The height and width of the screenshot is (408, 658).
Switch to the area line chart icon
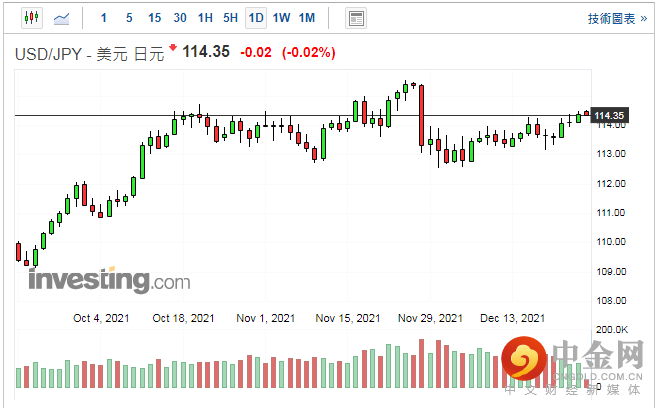coord(62,18)
